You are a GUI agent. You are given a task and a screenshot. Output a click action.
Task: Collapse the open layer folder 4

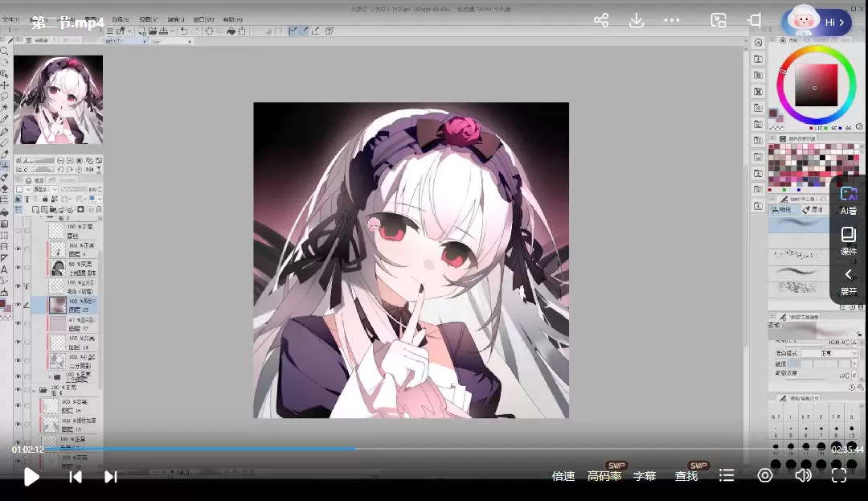[x=35, y=390]
